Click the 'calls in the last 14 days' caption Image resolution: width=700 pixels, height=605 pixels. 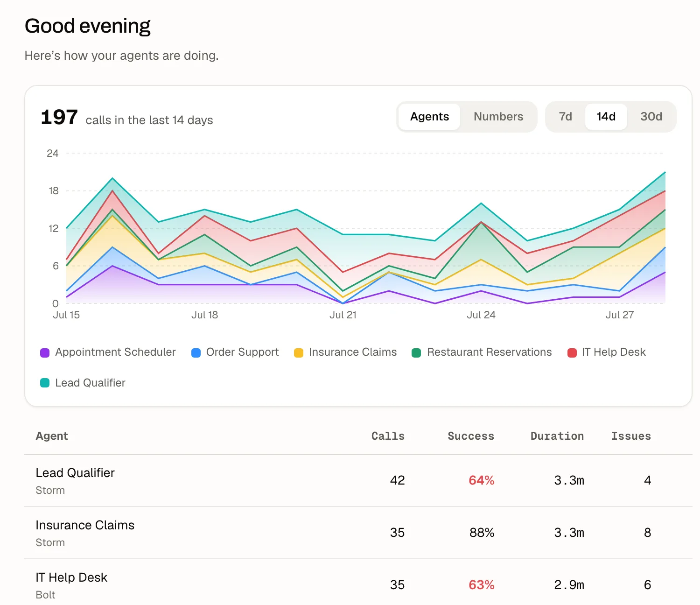point(149,120)
